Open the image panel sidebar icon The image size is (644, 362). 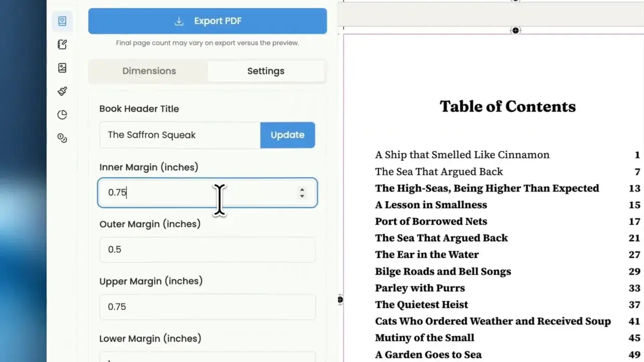tap(62, 68)
